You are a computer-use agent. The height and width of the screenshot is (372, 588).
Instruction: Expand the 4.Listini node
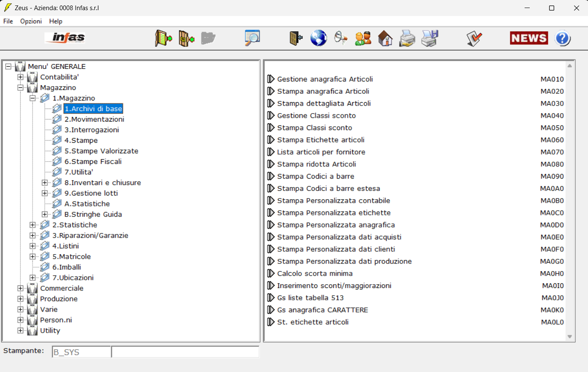point(33,246)
